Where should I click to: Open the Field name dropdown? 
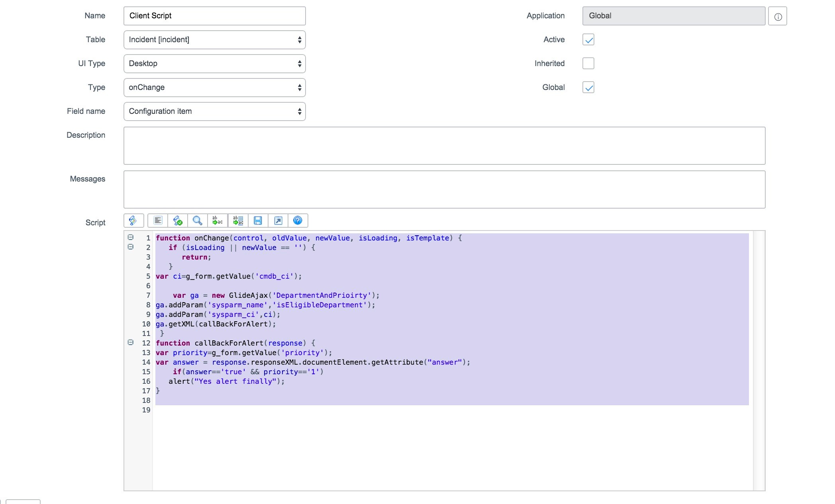[x=214, y=111]
